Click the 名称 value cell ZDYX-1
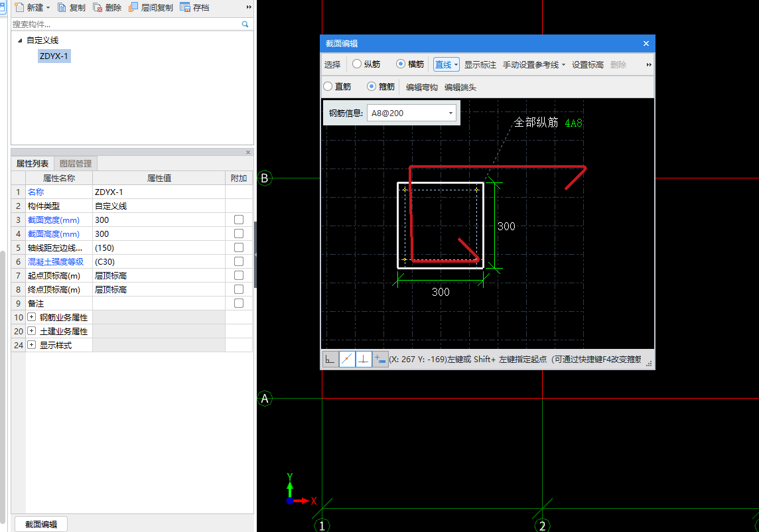This screenshot has width=759, height=532. pos(159,192)
